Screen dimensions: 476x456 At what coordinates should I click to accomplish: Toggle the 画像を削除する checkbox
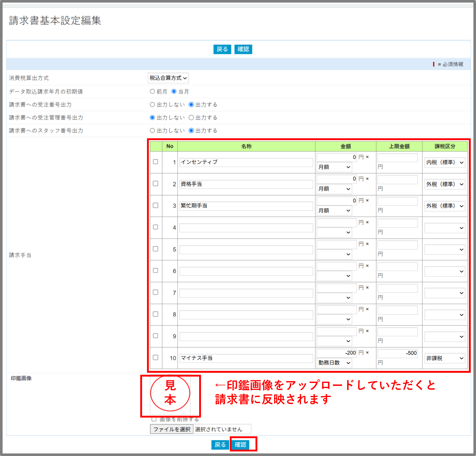(154, 419)
